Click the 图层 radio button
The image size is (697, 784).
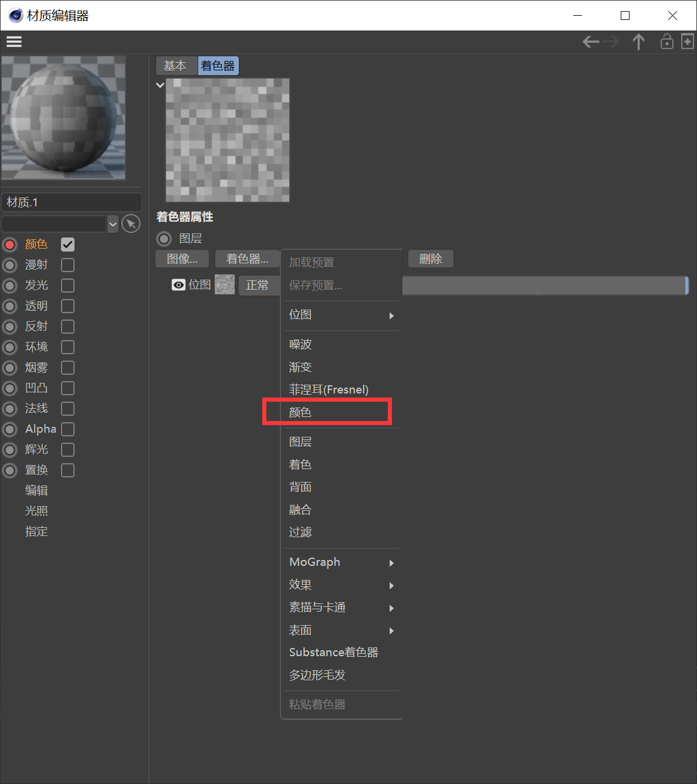(164, 239)
